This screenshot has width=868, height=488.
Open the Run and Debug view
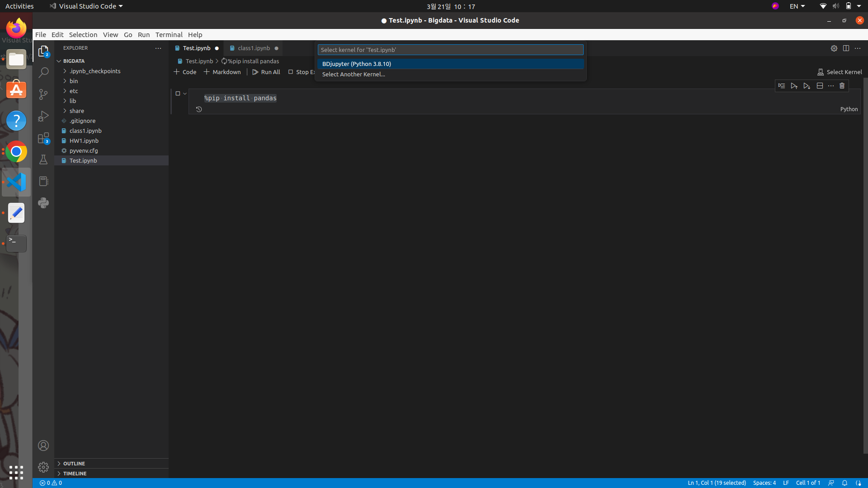click(x=43, y=116)
